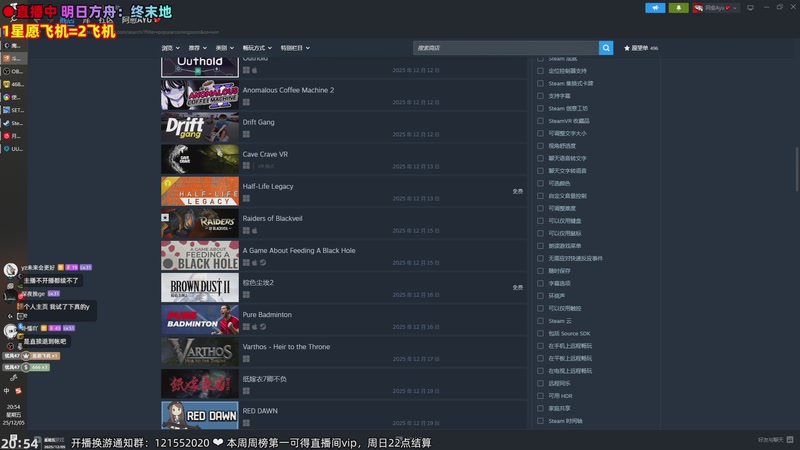Click the Windows platform icon under Drift Gang

[246, 134]
